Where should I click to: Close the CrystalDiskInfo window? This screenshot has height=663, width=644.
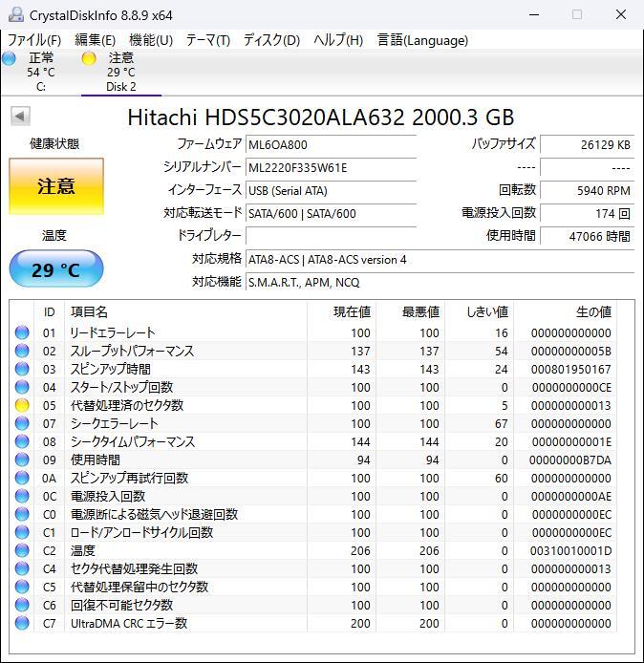click(x=621, y=14)
